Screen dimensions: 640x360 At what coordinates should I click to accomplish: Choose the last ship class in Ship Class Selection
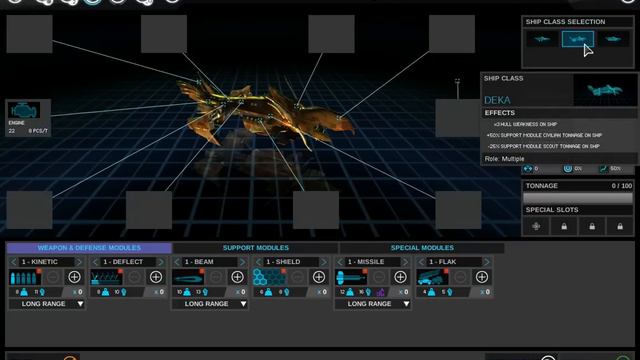613,39
